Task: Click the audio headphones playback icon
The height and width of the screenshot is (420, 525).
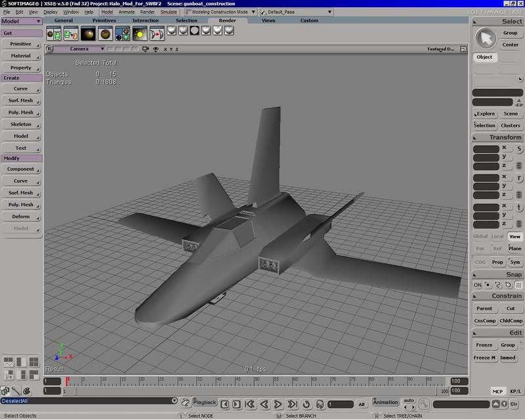Action: point(320,404)
